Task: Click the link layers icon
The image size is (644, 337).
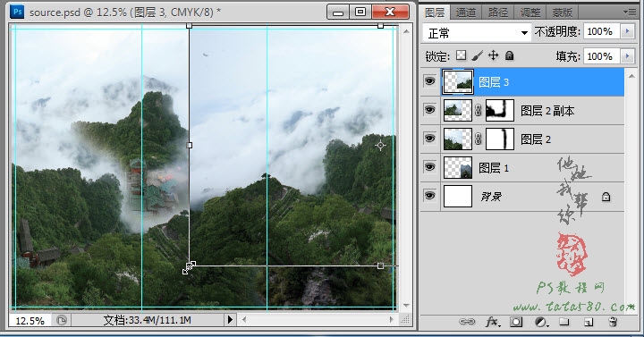Action: (467, 322)
